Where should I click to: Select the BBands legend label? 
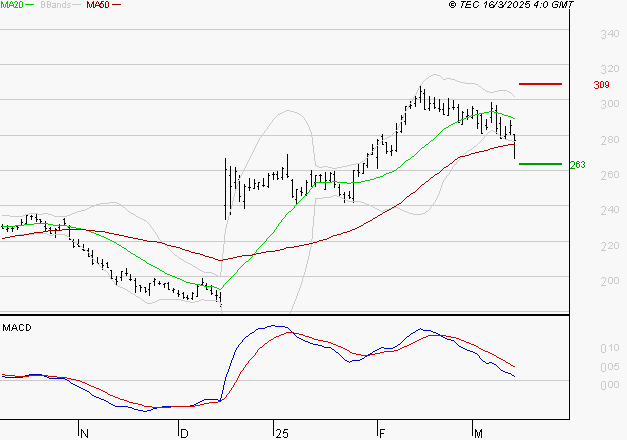point(54,5)
